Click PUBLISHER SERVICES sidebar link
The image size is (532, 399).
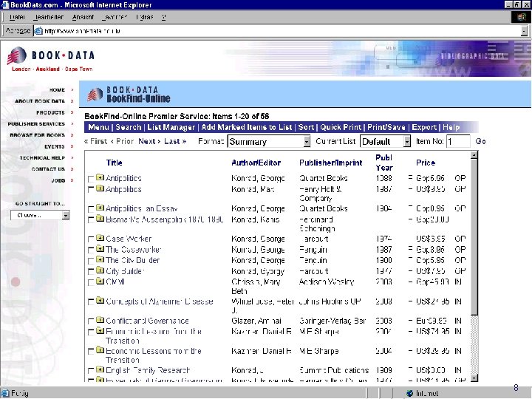pos(36,124)
